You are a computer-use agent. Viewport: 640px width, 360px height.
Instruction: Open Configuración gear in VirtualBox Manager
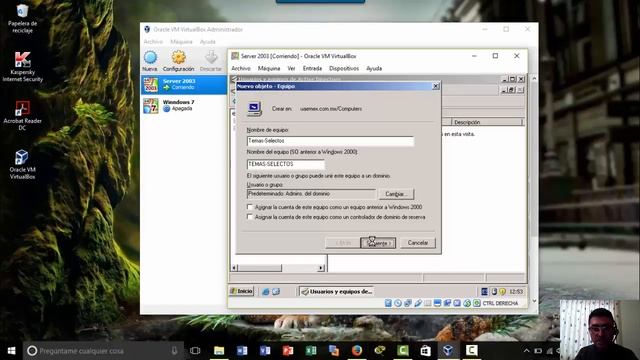click(x=178, y=61)
